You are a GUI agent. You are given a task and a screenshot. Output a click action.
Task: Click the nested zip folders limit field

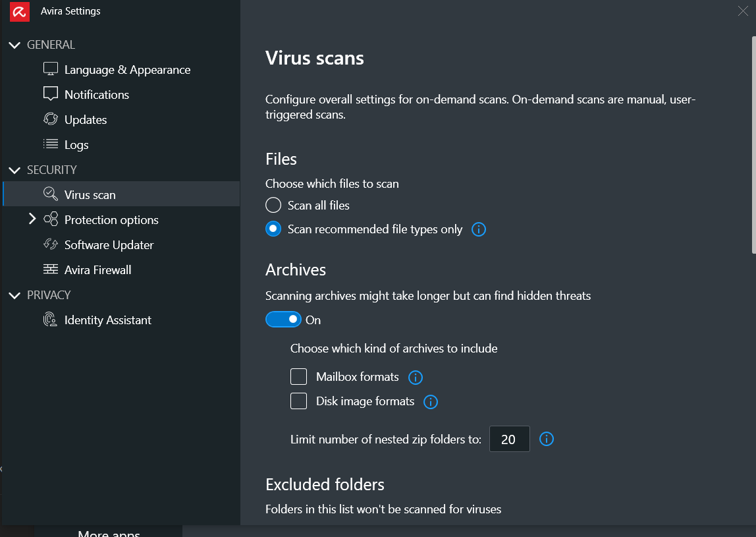point(509,439)
